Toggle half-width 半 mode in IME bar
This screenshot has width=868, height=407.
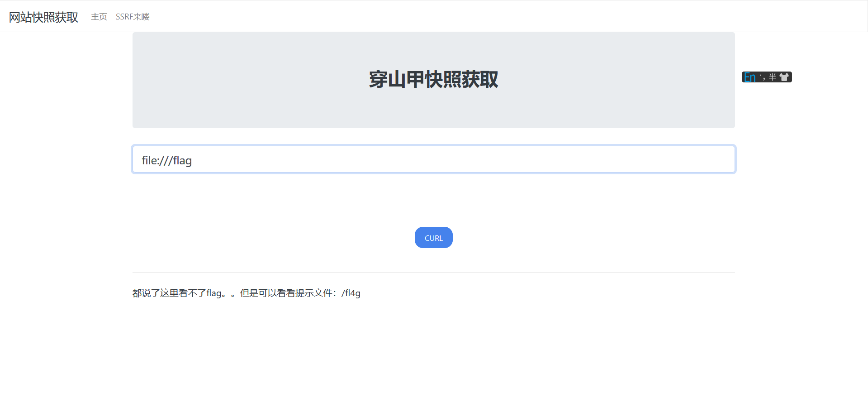tap(773, 77)
